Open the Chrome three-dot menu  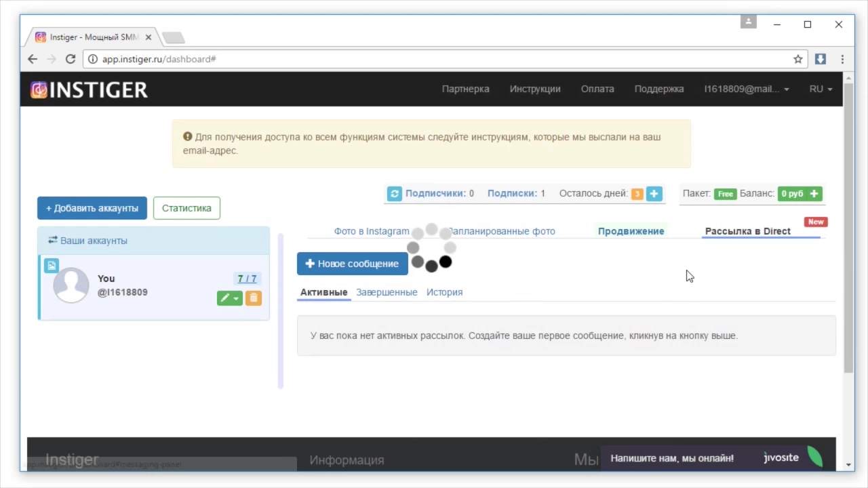point(842,59)
